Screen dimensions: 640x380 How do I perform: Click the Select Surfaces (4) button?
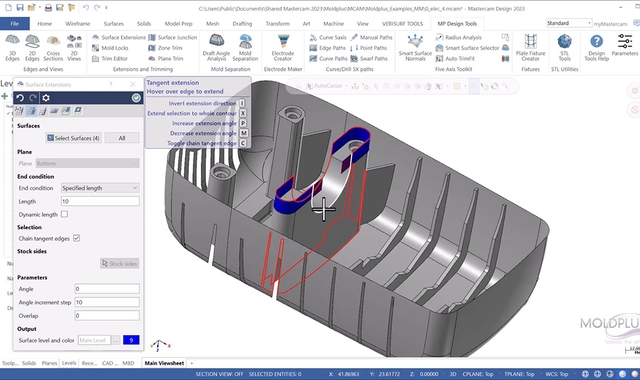pyautogui.click(x=73, y=138)
